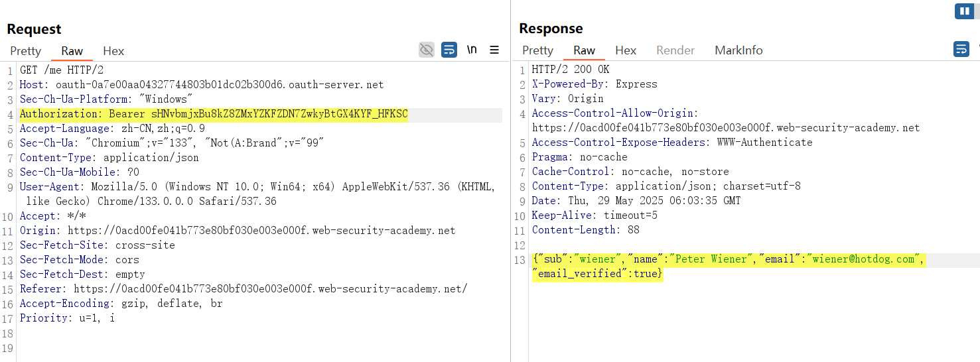Open the Hex tab in Response panel
Screen dimensions: 980x362
(x=626, y=50)
